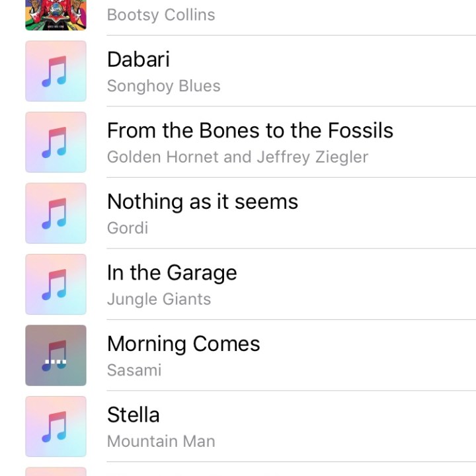This screenshot has width=476, height=476.
Task: Tap the Stella music note icon
Action: point(56,426)
